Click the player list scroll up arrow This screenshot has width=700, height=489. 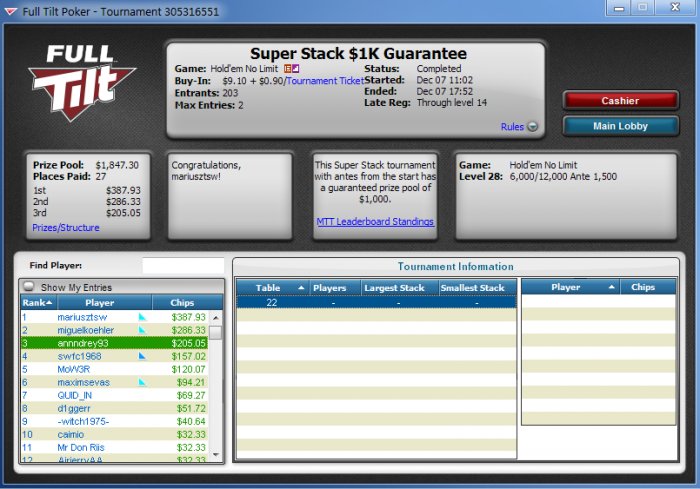216,318
